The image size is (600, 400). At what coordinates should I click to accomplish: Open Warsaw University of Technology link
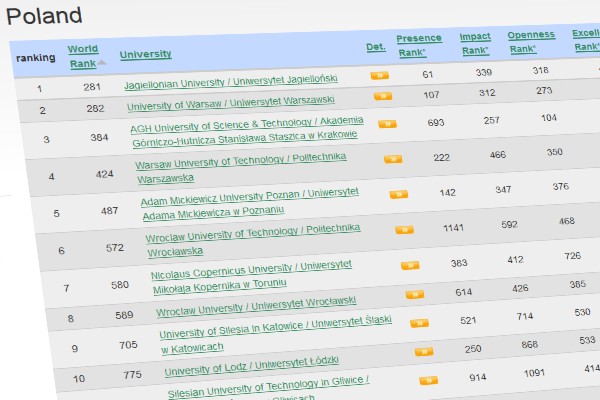pyautogui.click(x=241, y=168)
